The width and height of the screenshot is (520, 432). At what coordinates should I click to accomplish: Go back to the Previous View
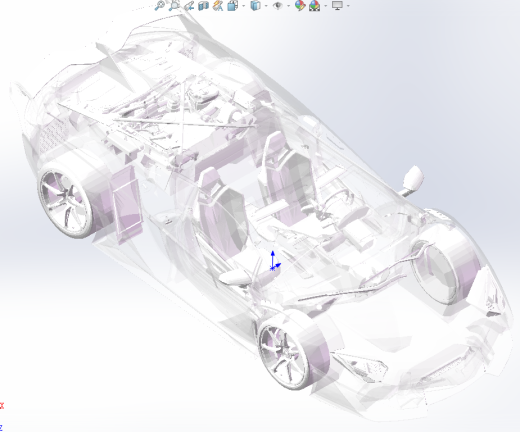189,6
